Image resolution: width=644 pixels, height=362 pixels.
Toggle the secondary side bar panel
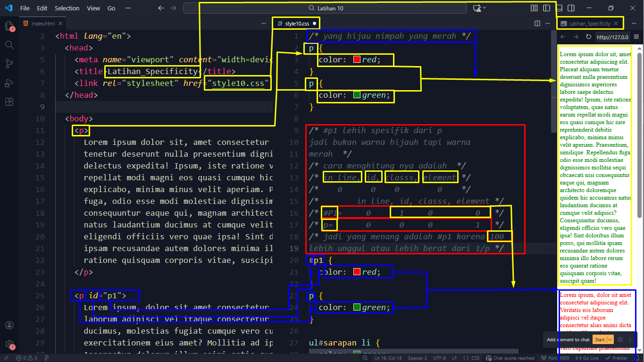click(x=571, y=8)
